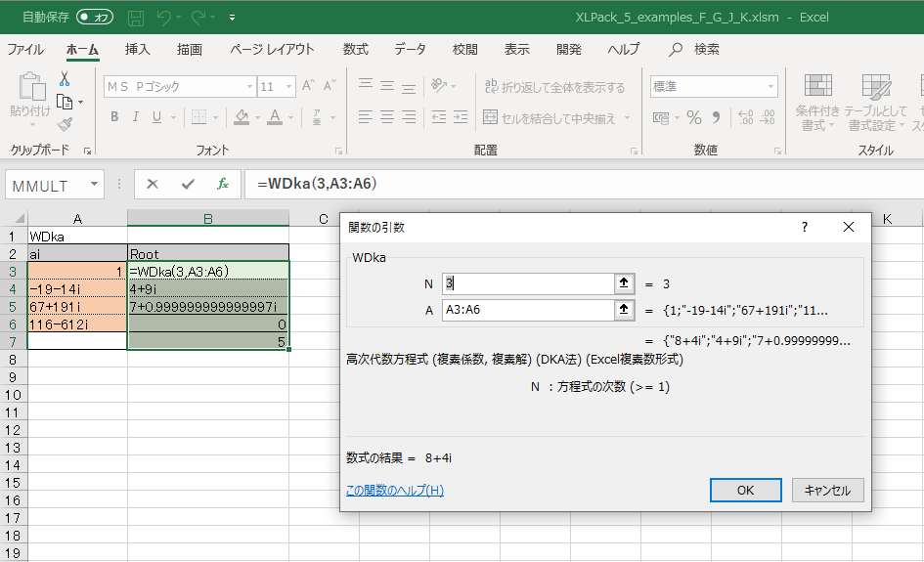Expand the Name Box dropdown
The width and height of the screenshot is (924, 562).
coord(95,184)
